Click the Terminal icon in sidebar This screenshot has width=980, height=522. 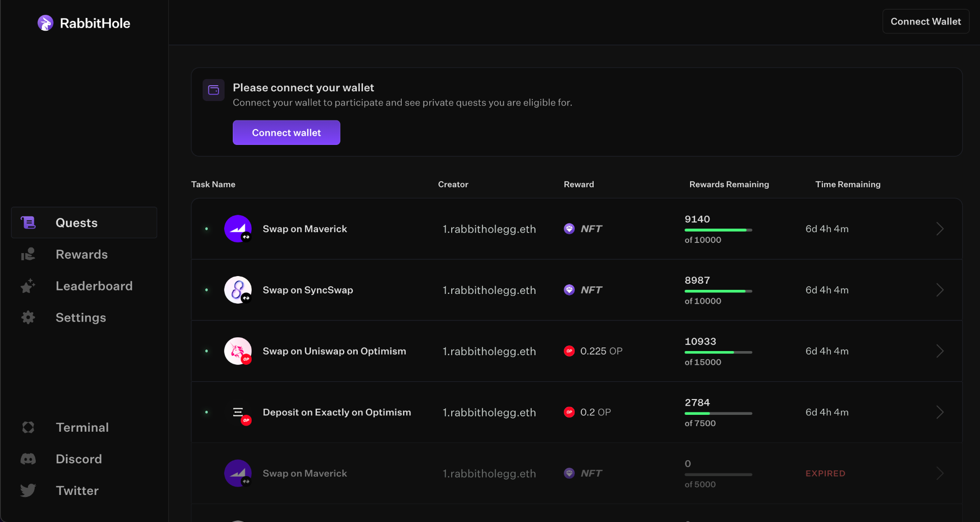tap(28, 427)
